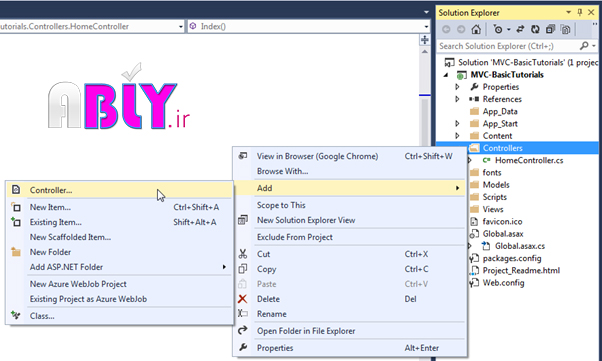
Task: Choose New Azure WebJob Project
Action: coord(119,284)
